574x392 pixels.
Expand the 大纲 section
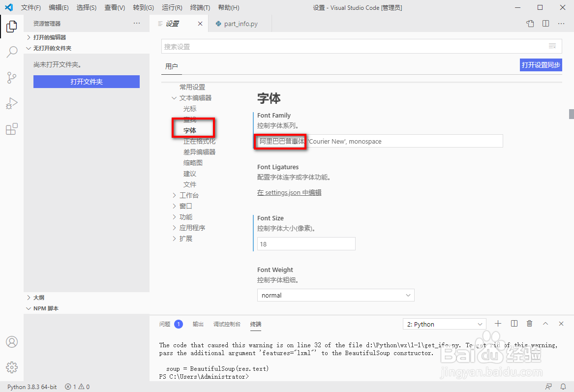(x=87, y=298)
